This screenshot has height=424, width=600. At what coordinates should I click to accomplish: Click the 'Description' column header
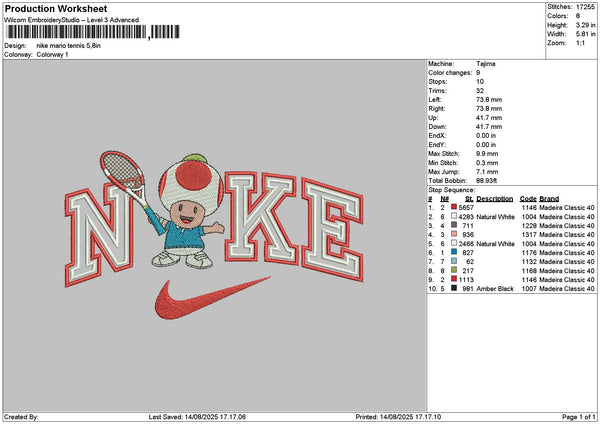tap(494, 199)
